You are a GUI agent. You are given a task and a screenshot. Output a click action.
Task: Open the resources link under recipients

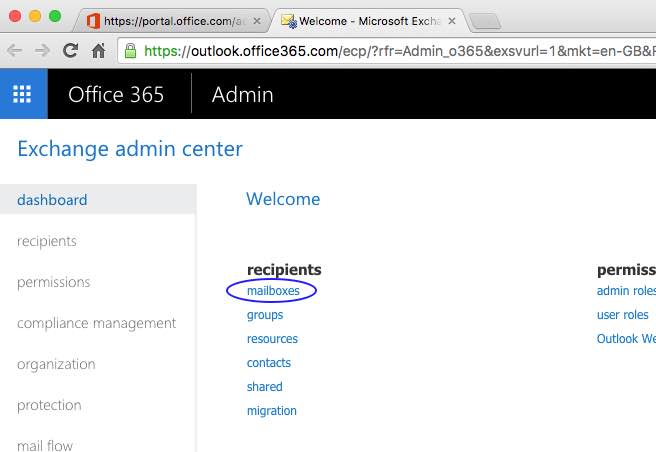tap(272, 339)
